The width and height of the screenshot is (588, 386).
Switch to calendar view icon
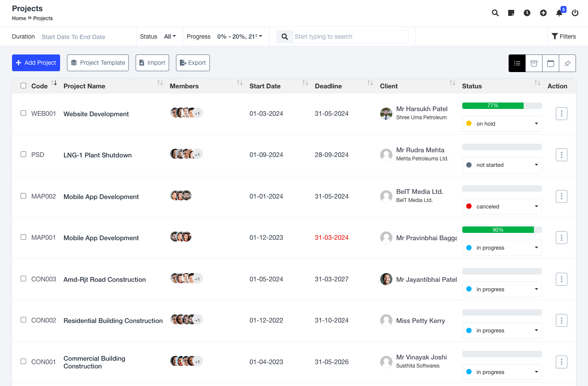pos(550,63)
